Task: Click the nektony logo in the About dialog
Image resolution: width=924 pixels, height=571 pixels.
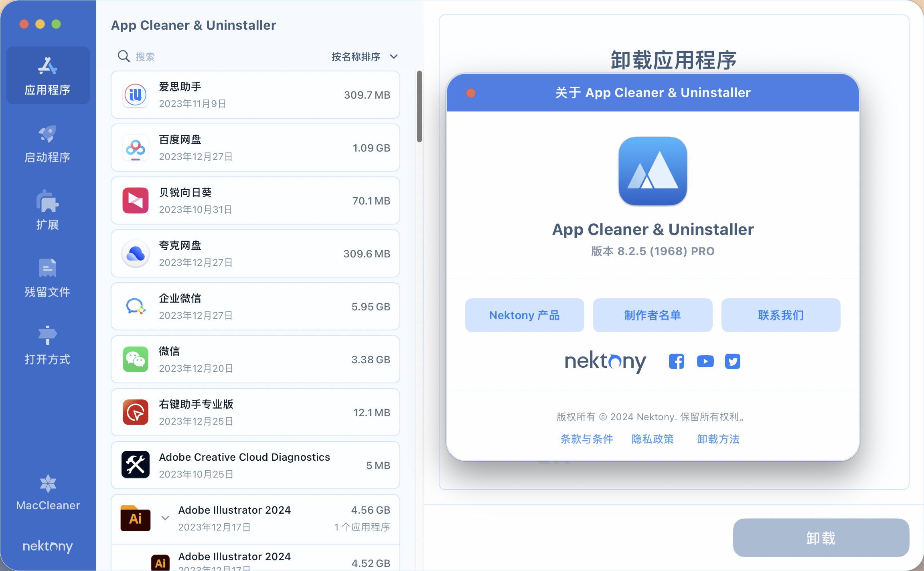Action: pyautogui.click(x=605, y=362)
